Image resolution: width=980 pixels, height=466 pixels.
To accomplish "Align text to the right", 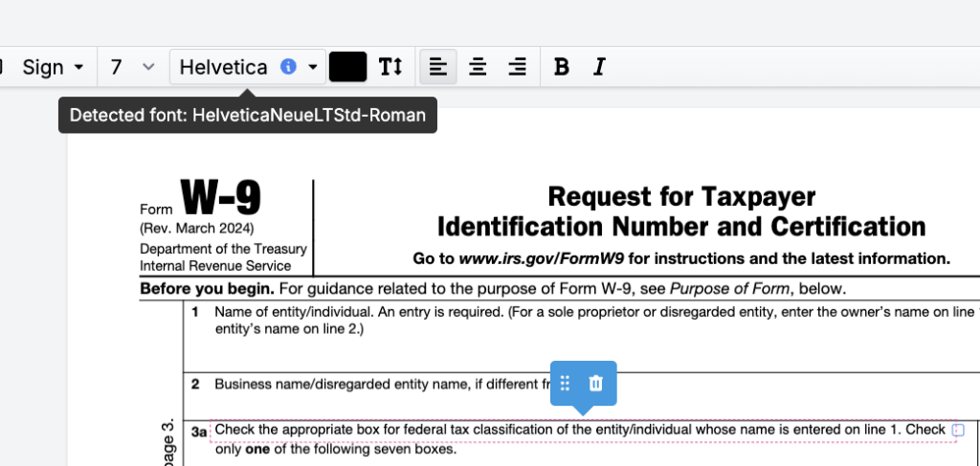I will pos(517,67).
